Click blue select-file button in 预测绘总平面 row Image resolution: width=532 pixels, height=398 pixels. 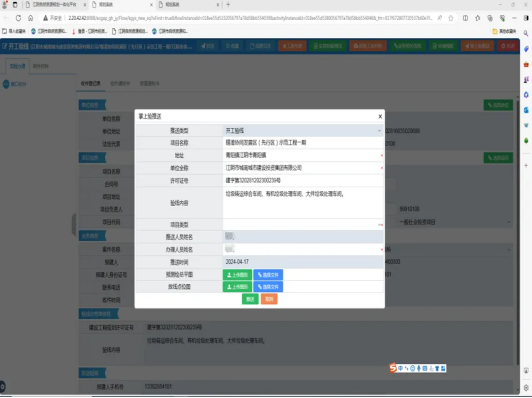[268, 274]
